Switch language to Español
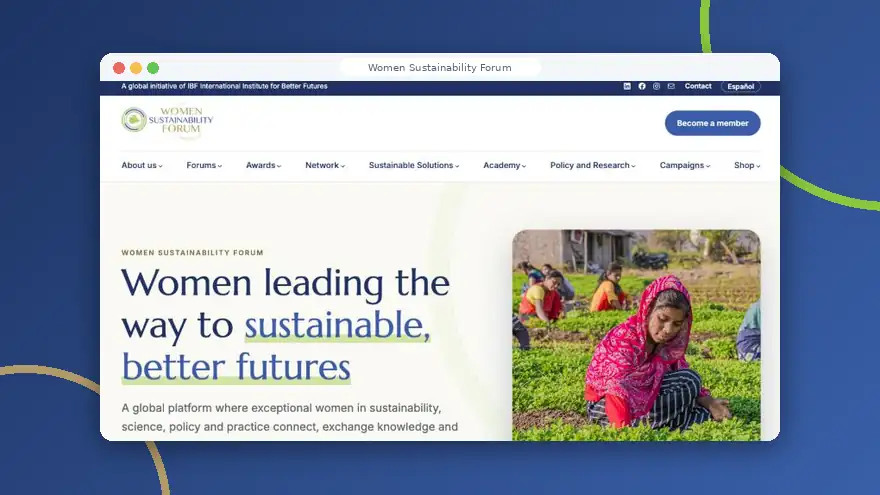Viewport: 880px width, 495px height. [740, 86]
